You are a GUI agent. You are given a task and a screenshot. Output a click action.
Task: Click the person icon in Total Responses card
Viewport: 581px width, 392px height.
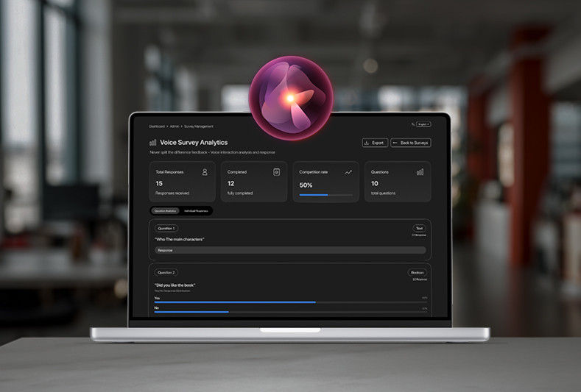click(x=205, y=172)
